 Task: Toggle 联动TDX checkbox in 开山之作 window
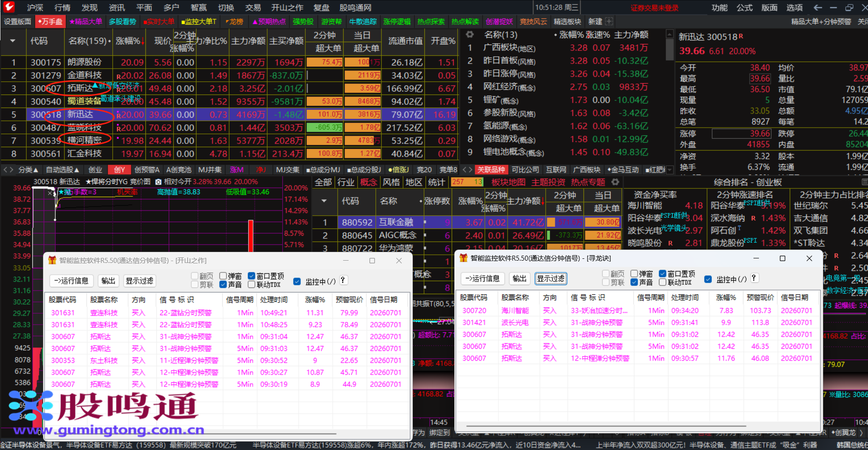coord(251,285)
